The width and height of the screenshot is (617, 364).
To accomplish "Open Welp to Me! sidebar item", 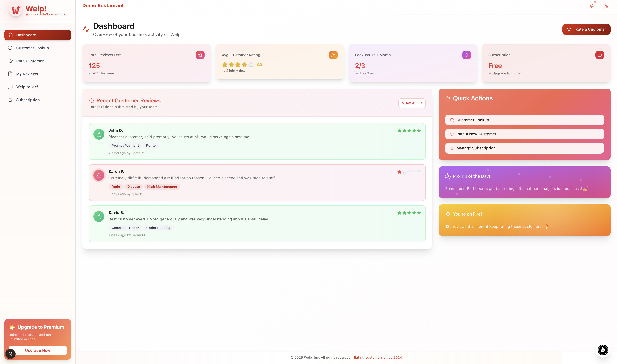I will 27,87.
